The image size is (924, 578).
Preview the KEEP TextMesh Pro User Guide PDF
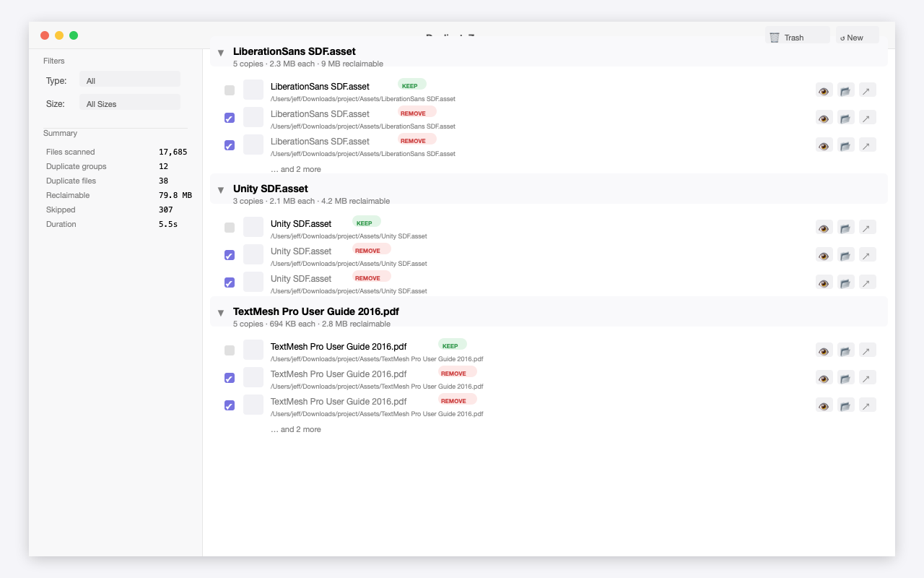click(x=824, y=350)
